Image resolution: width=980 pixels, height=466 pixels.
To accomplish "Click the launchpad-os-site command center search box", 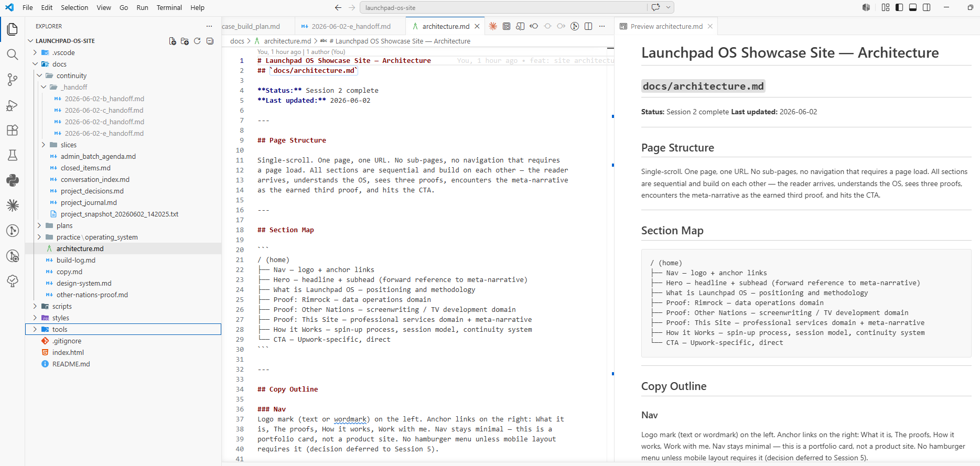I will 503,7.
